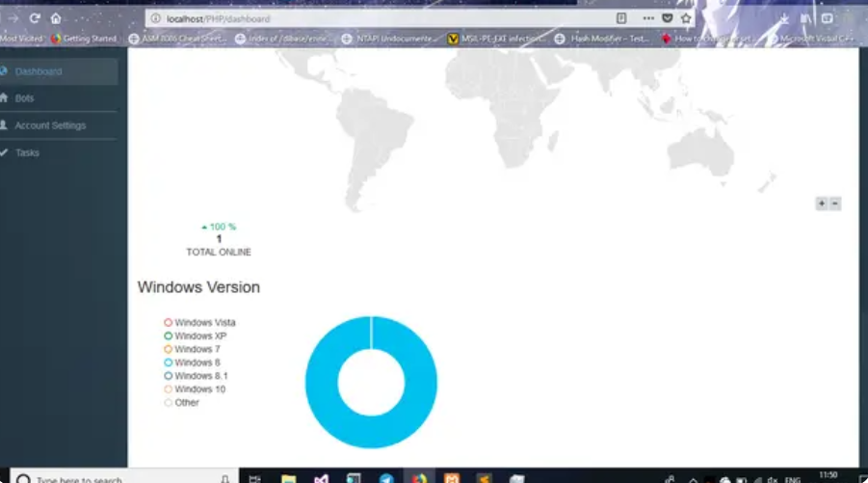Open browser Downloads panel
This screenshot has height=483, width=868.
pos(784,19)
